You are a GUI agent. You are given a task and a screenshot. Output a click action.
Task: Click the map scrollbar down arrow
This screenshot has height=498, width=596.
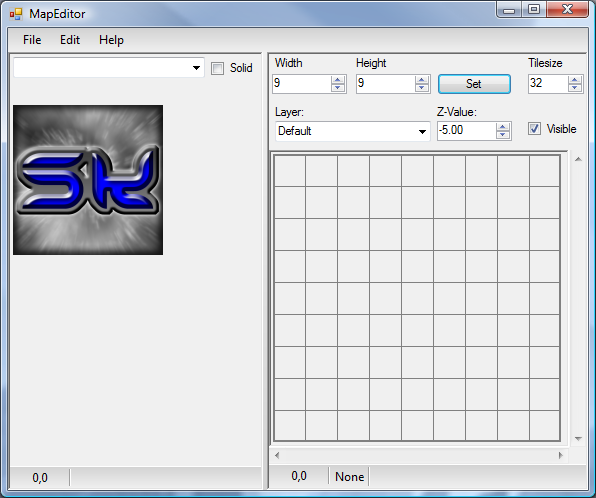(578, 439)
